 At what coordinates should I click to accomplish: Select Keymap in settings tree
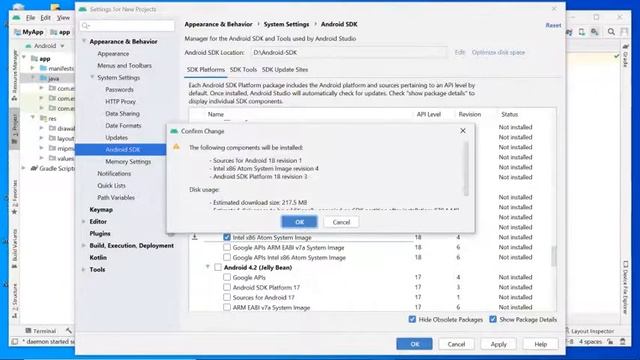pyautogui.click(x=101, y=209)
